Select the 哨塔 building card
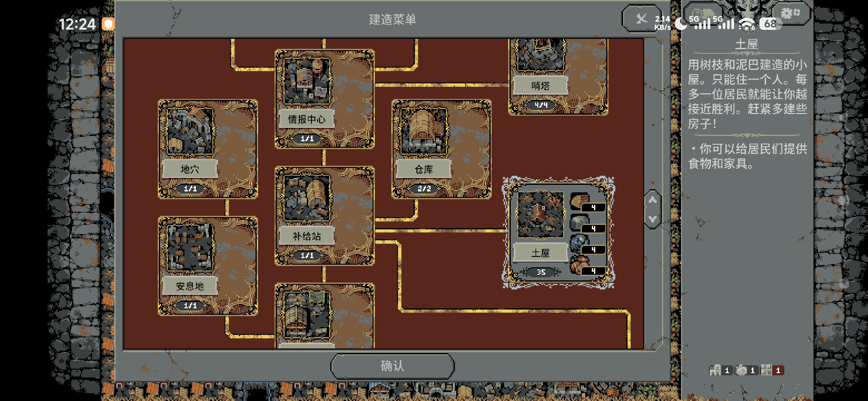This screenshot has height=401, width=868. 558,77
